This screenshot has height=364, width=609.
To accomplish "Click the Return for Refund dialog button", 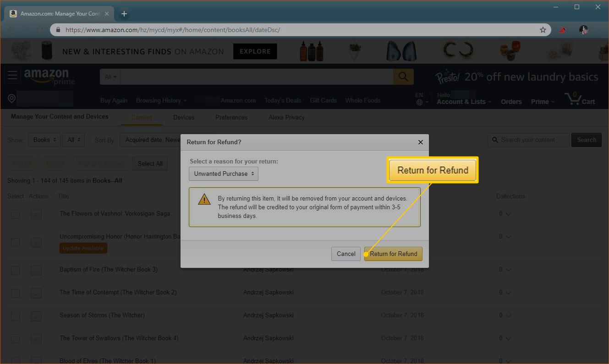I will [393, 254].
